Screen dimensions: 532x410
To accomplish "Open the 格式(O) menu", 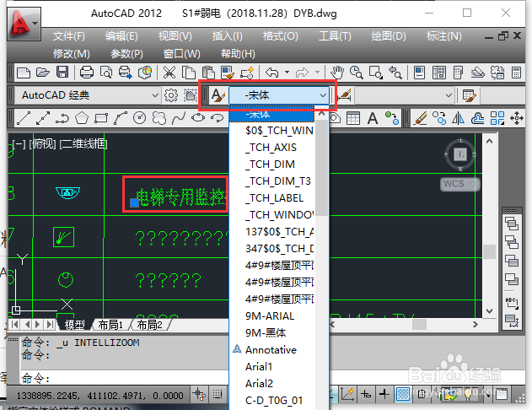I will 281,36.
